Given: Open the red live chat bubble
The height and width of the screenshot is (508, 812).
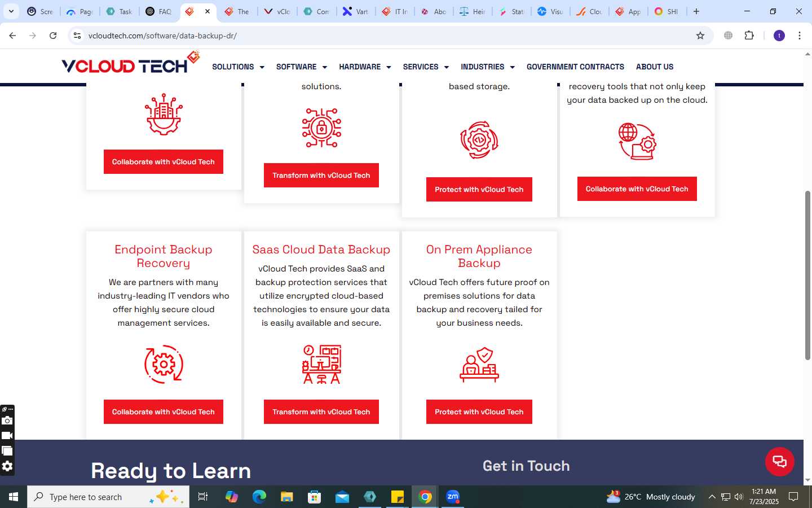Looking at the screenshot, I should pos(780,461).
